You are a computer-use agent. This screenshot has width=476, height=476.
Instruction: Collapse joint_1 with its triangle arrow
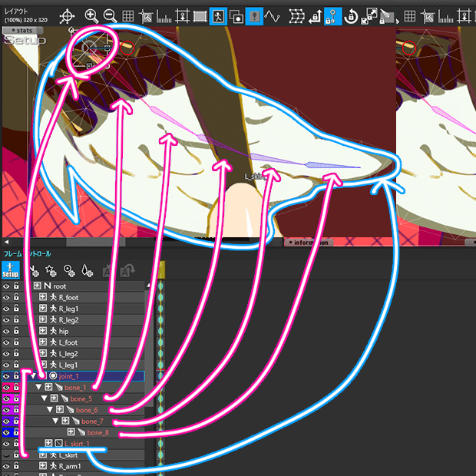33,376
